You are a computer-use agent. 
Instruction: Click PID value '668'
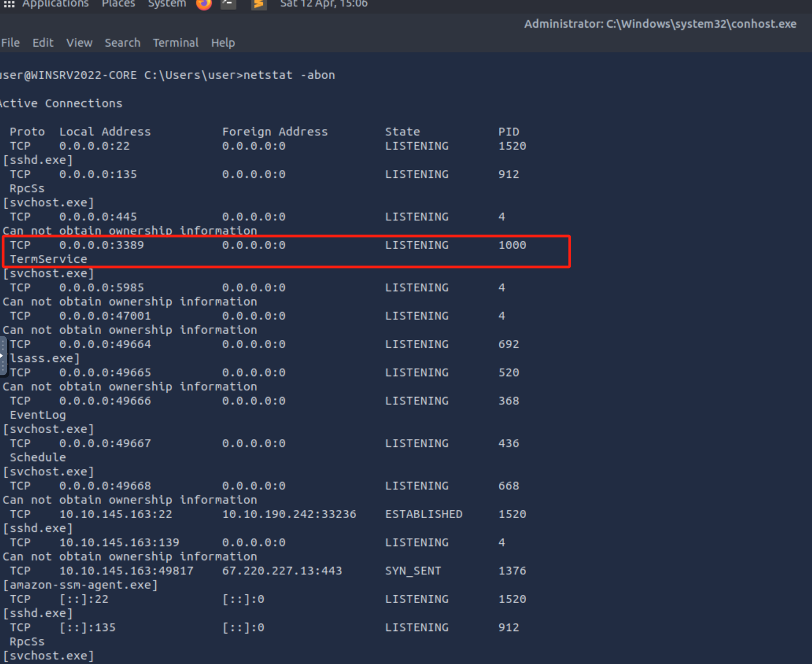point(508,486)
